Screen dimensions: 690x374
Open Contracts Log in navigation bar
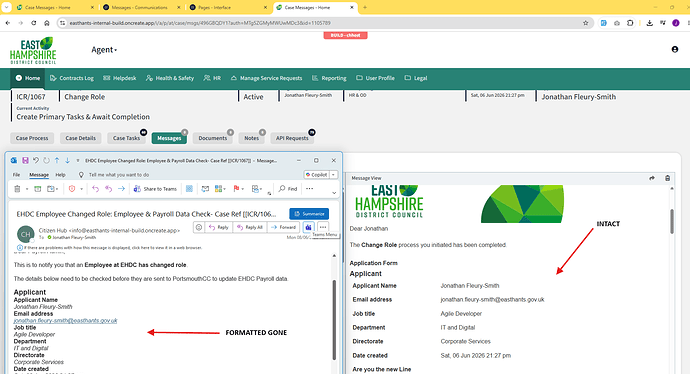click(72, 78)
